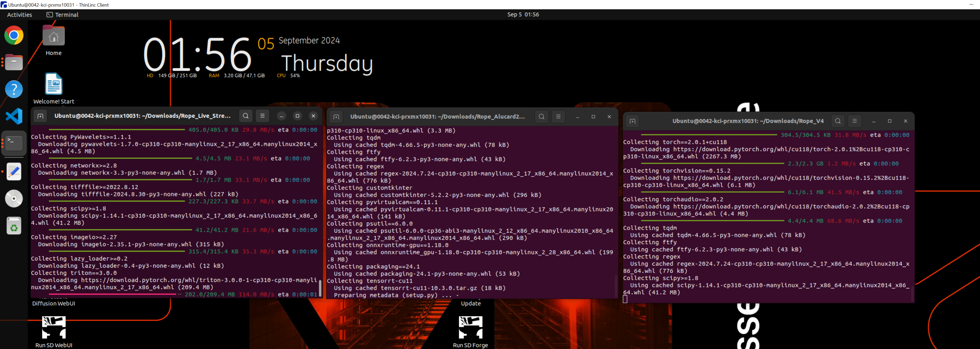
Task: Launch the Run SD Forge desktop shortcut
Action: [470, 327]
